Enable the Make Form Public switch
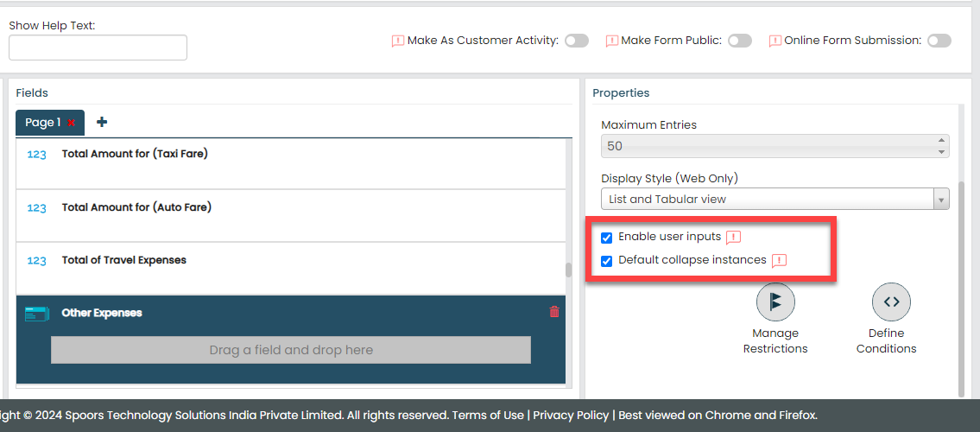 pyautogui.click(x=740, y=41)
